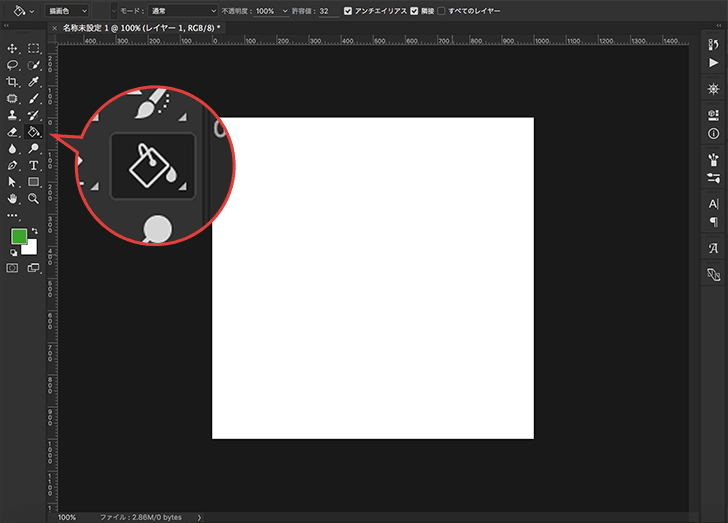Select the Paint Bucket tool in toolbar

[x=33, y=132]
